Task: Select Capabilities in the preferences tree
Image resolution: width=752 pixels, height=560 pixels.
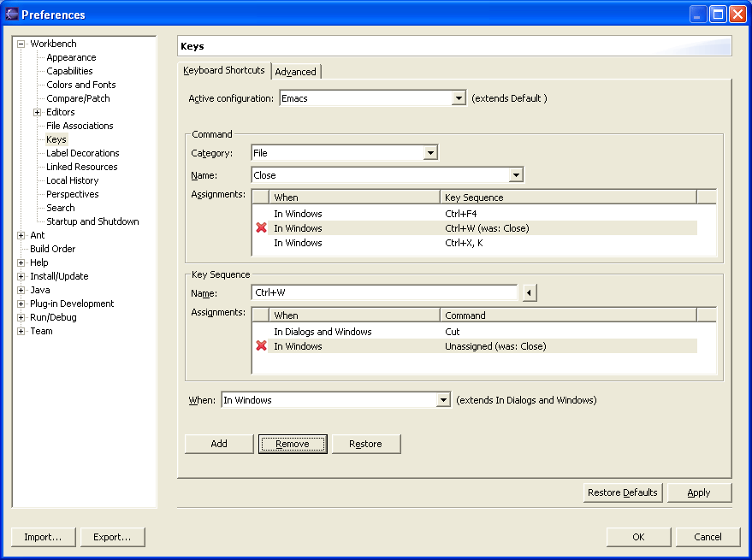Action: click(69, 71)
